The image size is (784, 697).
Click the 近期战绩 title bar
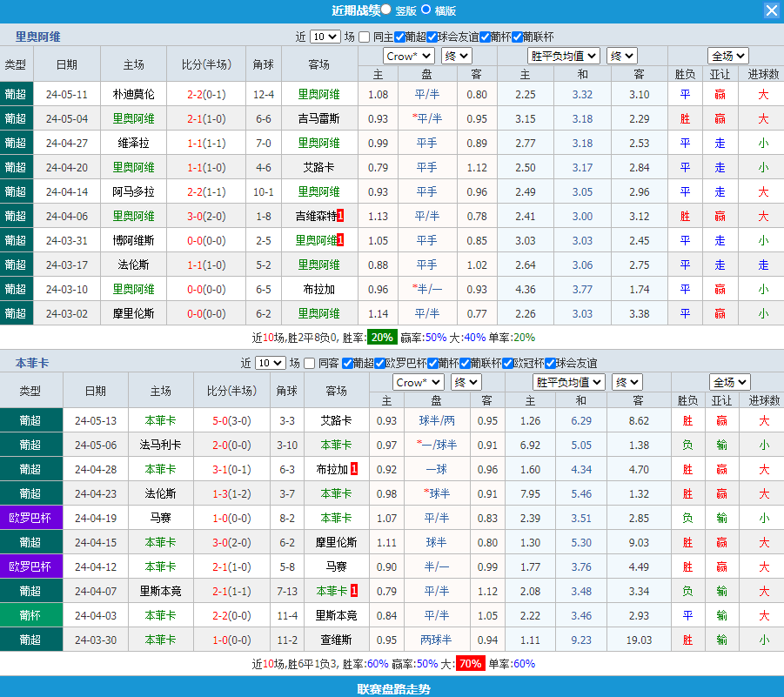pyautogui.click(x=356, y=10)
